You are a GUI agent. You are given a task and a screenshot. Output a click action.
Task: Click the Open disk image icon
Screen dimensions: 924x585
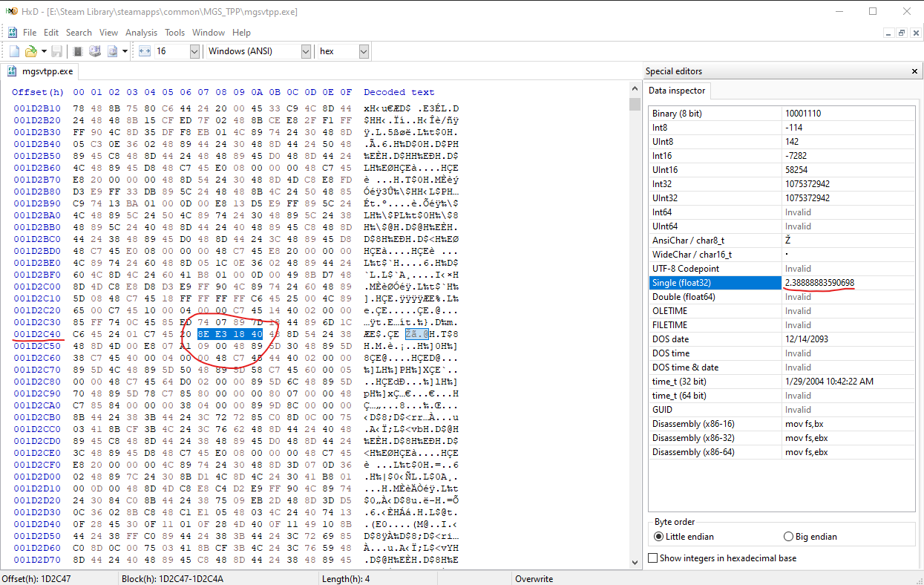(113, 51)
